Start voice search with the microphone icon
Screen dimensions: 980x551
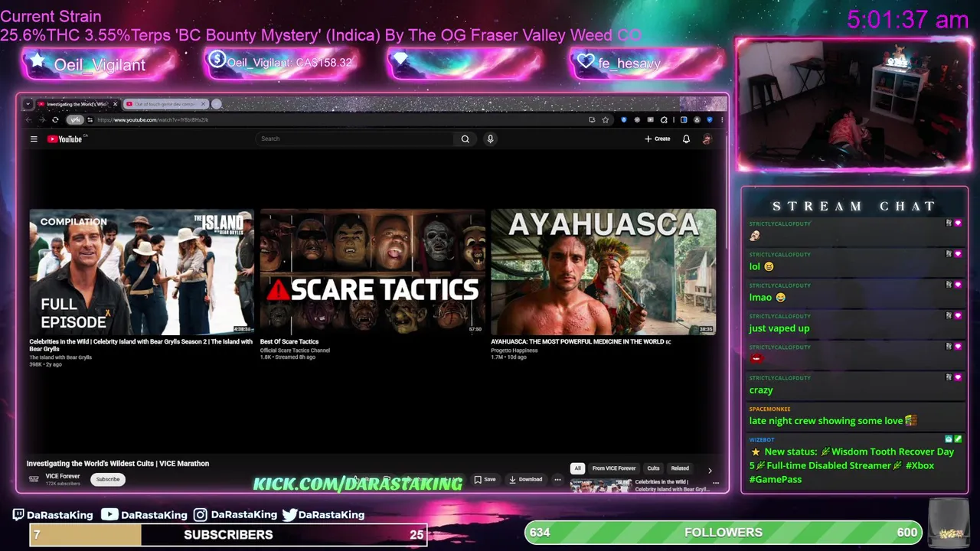pyautogui.click(x=490, y=139)
